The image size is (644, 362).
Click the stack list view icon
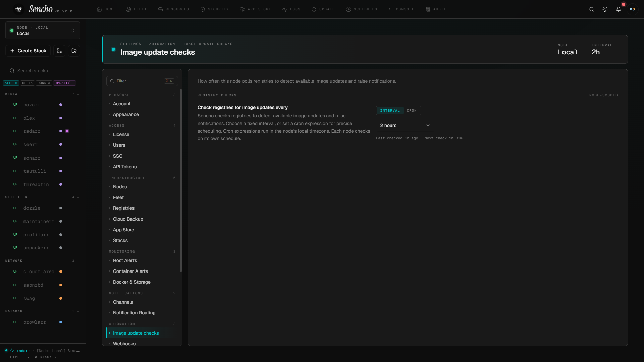tap(59, 51)
